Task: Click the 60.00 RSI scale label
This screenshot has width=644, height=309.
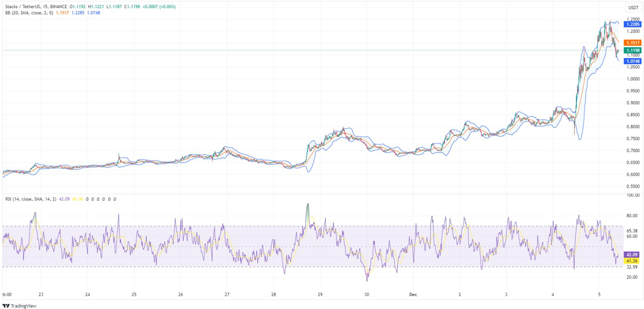Action: point(632,236)
